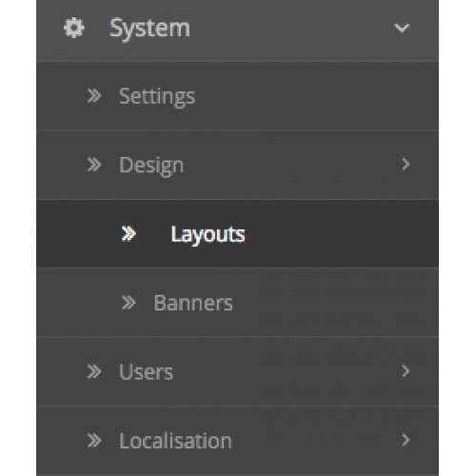Click the double-arrow icon beside Layouts
The image size is (476, 476).
pos(129,234)
